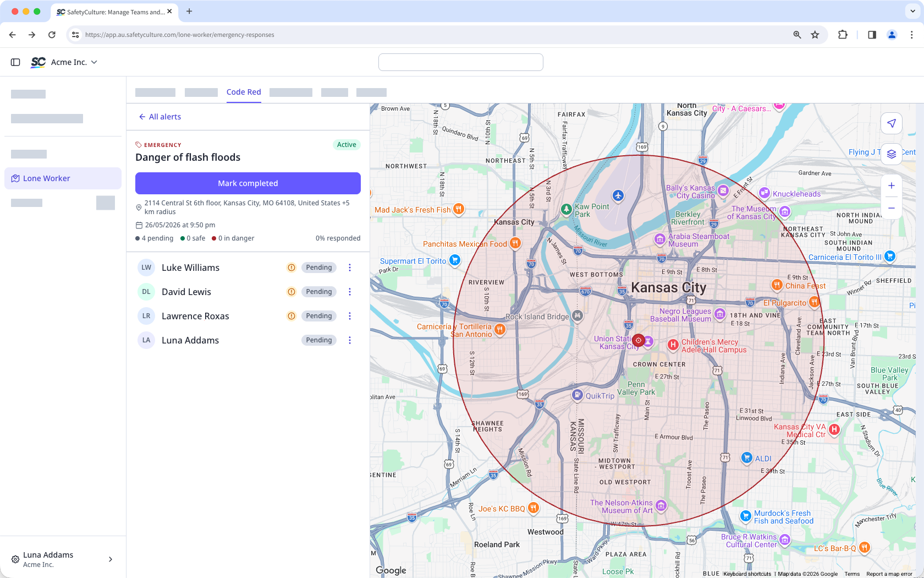Open a new browser tab
The width and height of the screenshot is (924, 578).
click(189, 11)
